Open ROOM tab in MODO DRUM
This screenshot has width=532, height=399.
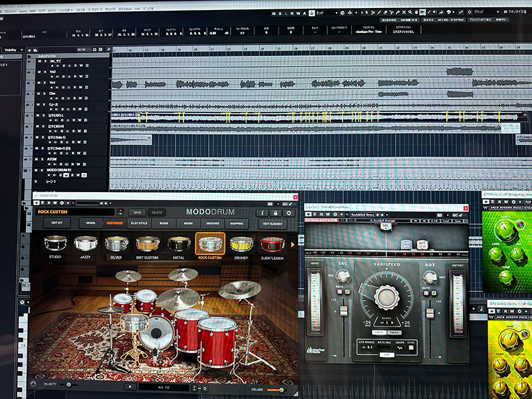(164, 223)
